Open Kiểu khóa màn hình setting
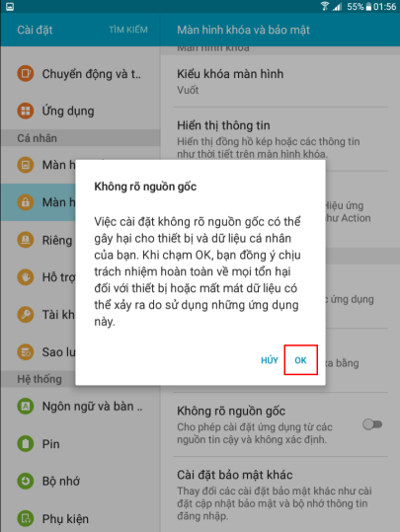 coord(280,81)
